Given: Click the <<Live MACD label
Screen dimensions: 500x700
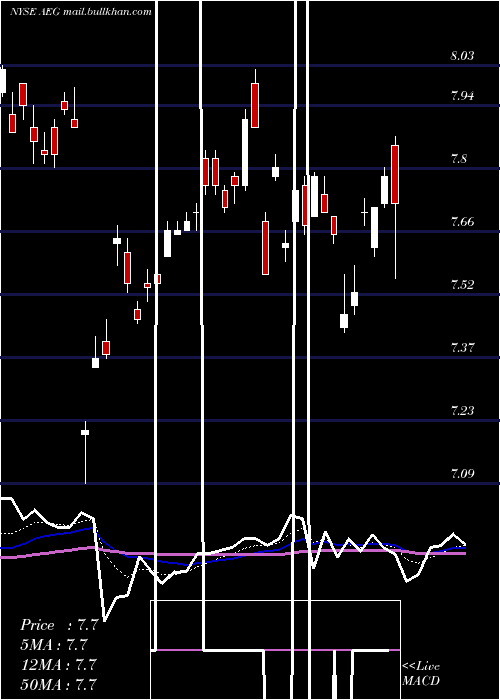Looking at the screenshot, I should pos(421,673).
